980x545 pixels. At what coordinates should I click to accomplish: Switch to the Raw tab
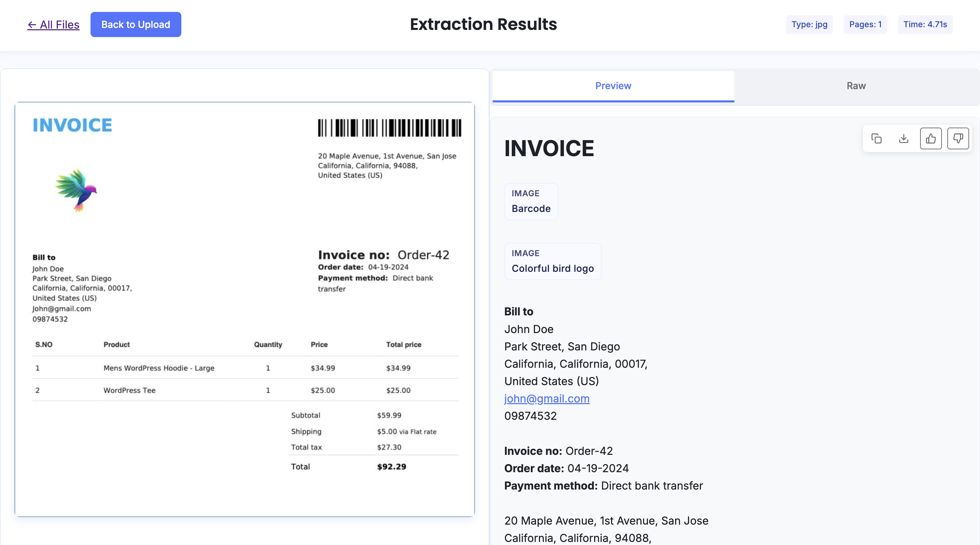pos(856,86)
